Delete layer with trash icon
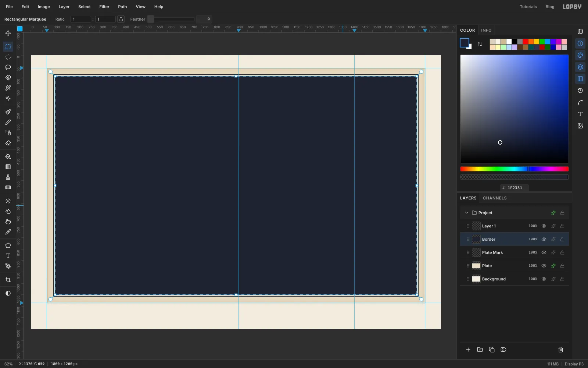This screenshot has height=368, width=588. 561,350
